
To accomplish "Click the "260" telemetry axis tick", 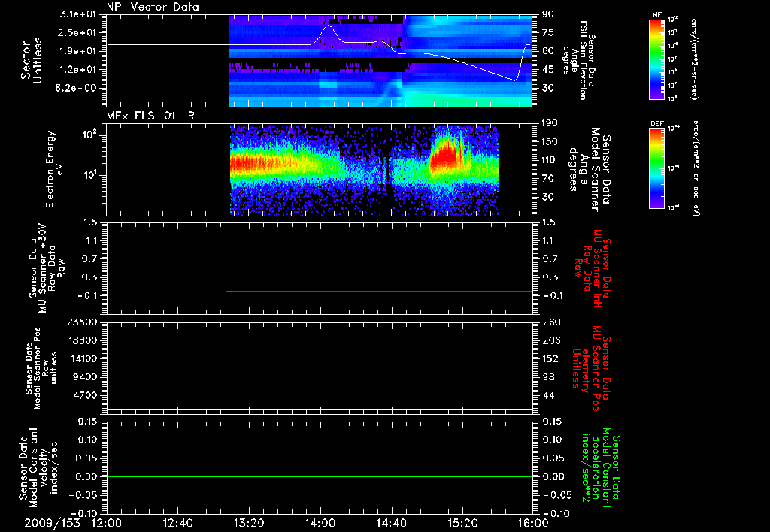I will coord(550,322).
